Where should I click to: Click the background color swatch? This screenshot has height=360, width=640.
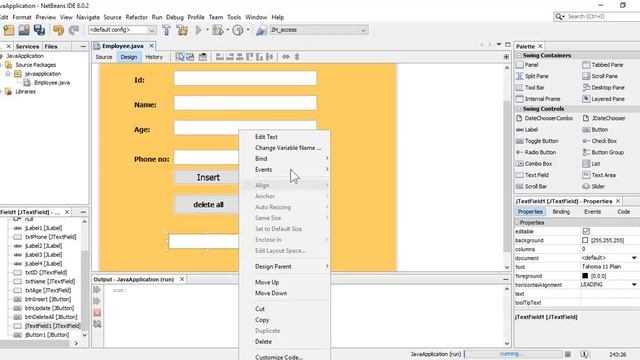pyautogui.click(x=585, y=240)
